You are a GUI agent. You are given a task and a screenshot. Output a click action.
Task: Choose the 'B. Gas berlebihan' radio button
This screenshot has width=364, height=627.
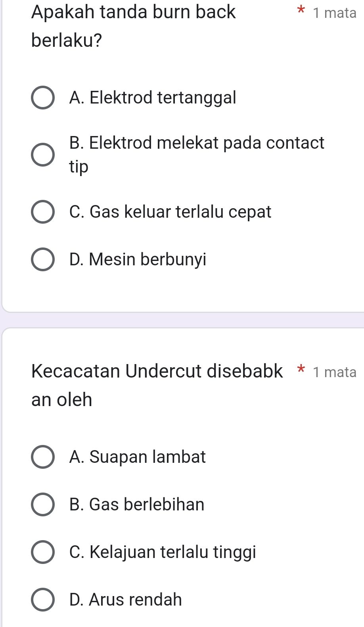click(x=43, y=504)
